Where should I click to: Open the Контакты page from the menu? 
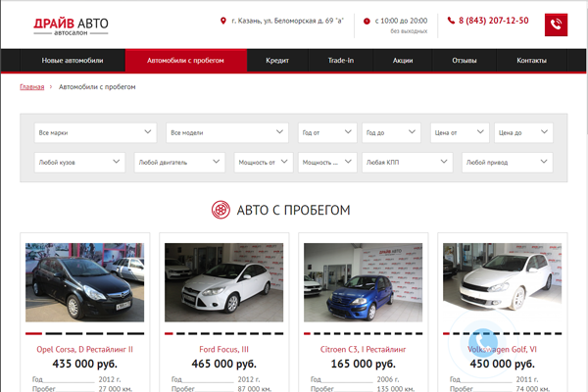tap(531, 61)
